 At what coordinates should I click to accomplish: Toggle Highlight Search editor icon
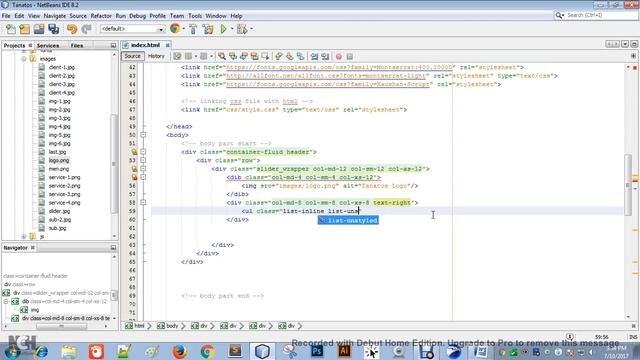pos(254,56)
